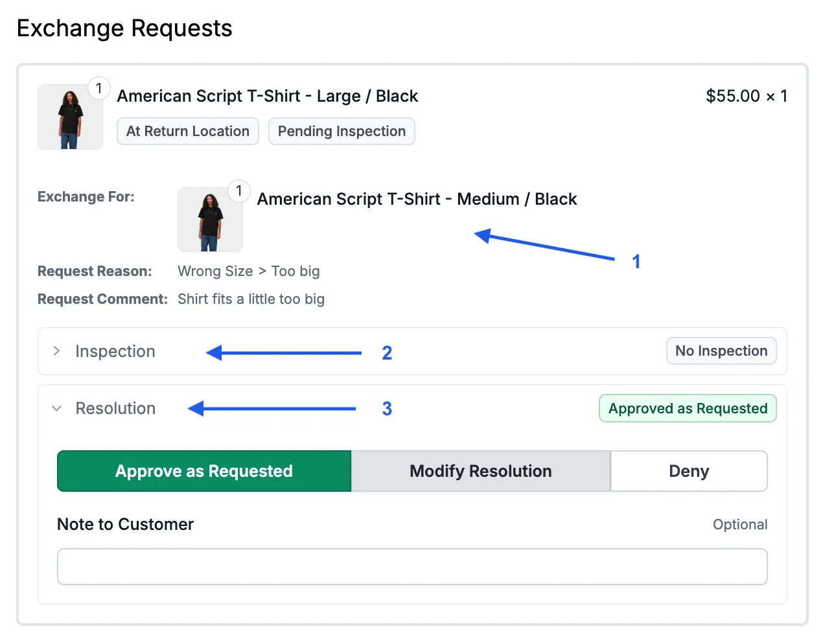Click the chevron beside Inspection
This screenshot has width=823, height=644.
coord(56,351)
